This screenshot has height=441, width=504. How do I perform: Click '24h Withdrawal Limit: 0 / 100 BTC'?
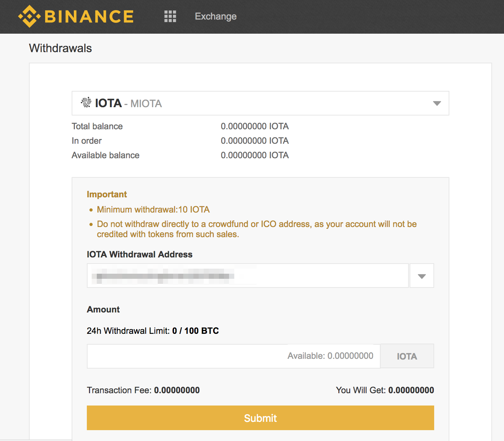153,331
